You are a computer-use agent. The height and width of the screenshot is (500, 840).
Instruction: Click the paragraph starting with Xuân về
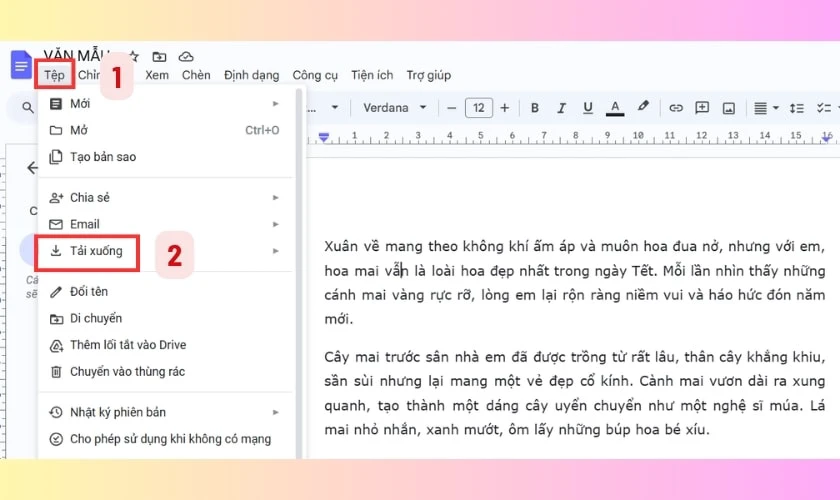tap(574, 282)
